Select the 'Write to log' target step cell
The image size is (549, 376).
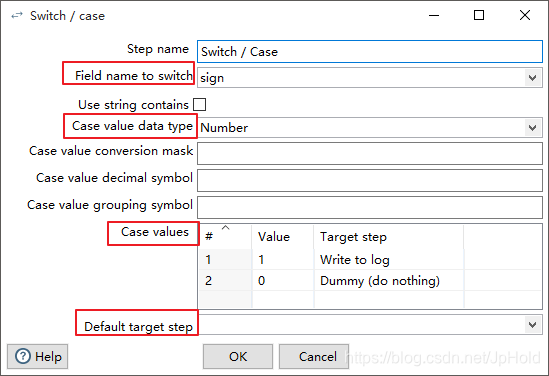389,259
